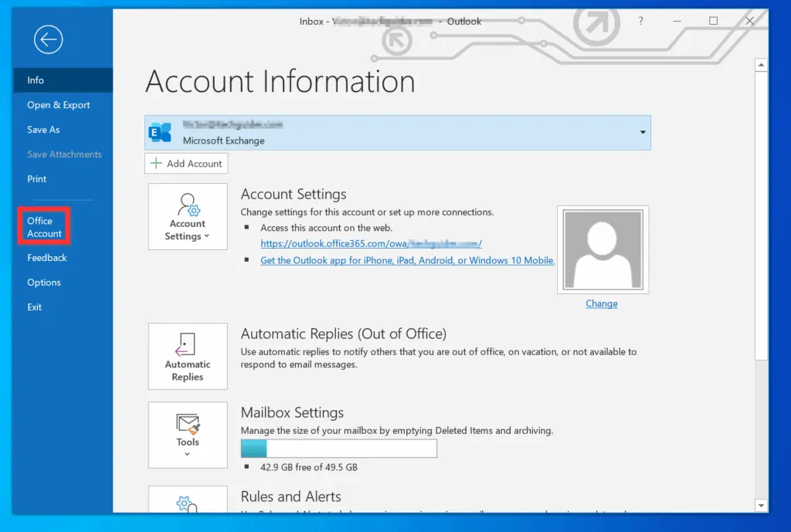791x532 pixels.
Task: Click Change under the profile picture
Action: point(601,303)
